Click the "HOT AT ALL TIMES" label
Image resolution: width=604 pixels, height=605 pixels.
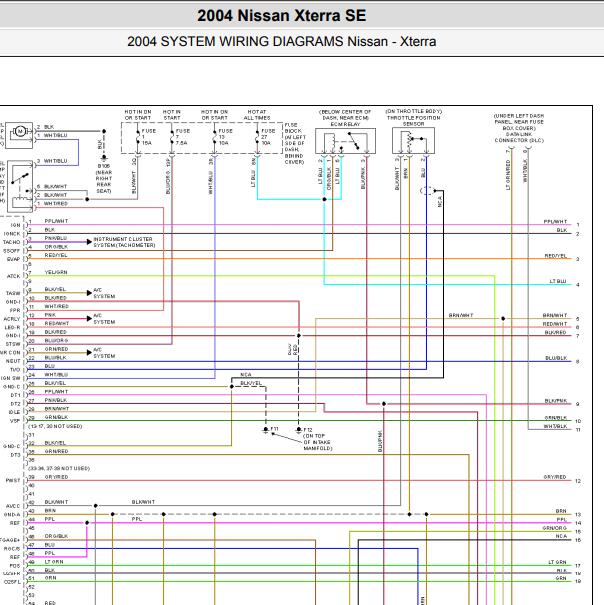[x=257, y=115]
